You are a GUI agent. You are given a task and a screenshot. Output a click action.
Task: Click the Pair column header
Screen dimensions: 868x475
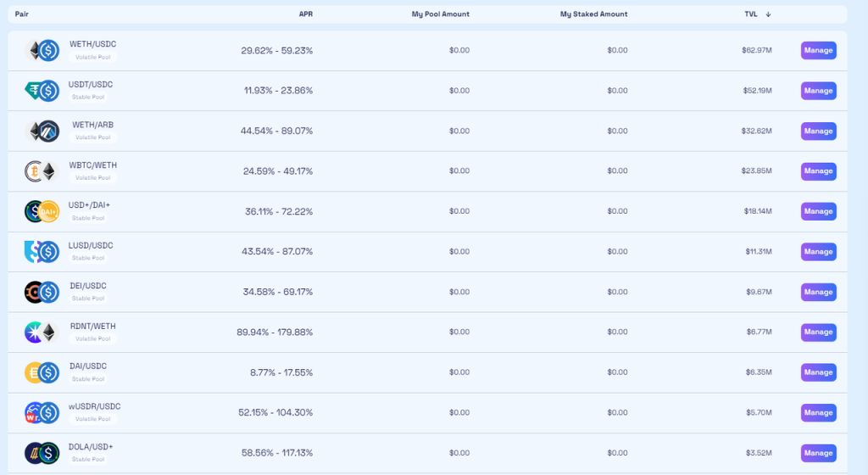pos(21,14)
